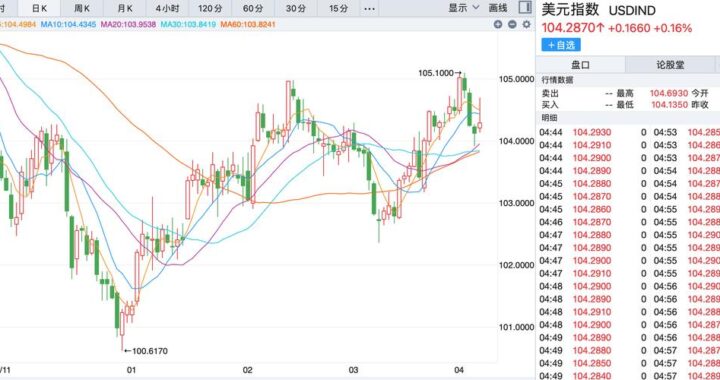The height and width of the screenshot is (380, 720).
Task: Select the 04:49 trade at 104.2840
Action: 592,376
